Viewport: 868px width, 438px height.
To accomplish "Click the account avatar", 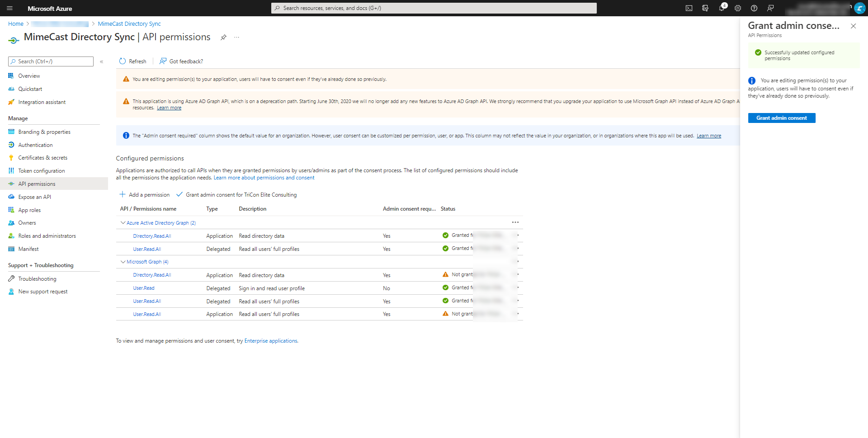I will (x=860, y=8).
